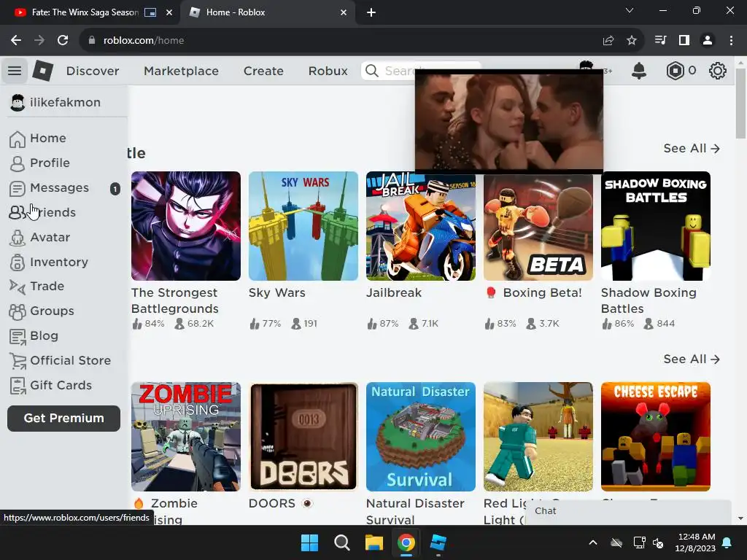Expand the Chat panel

click(x=628, y=512)
